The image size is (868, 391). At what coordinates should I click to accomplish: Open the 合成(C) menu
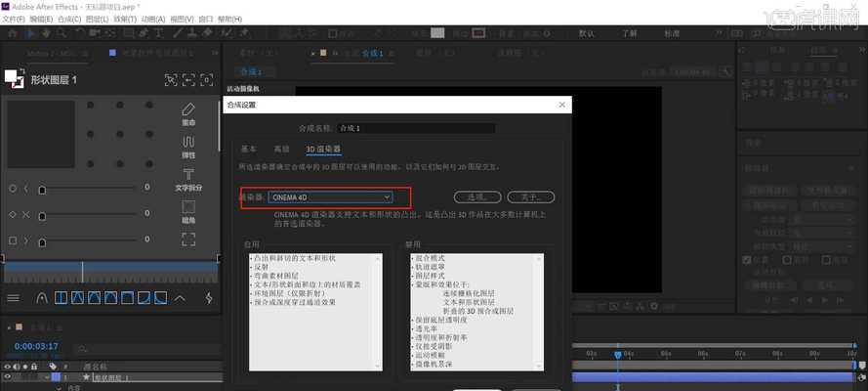pyautogui.click(x=69, y=20)
